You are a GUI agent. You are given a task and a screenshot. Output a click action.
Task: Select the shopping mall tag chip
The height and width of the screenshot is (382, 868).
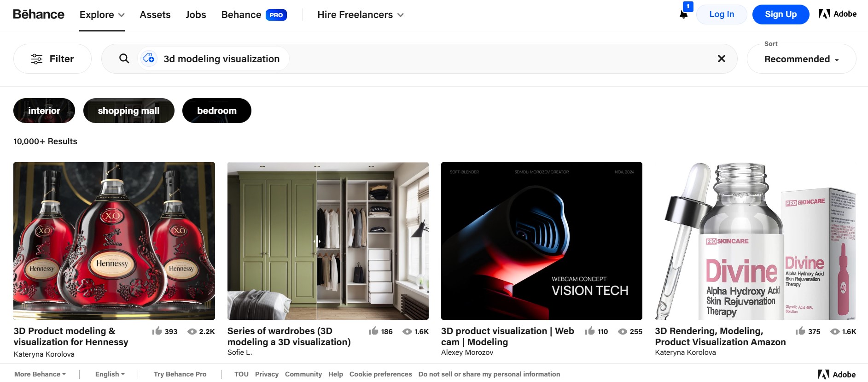[128, 111]
